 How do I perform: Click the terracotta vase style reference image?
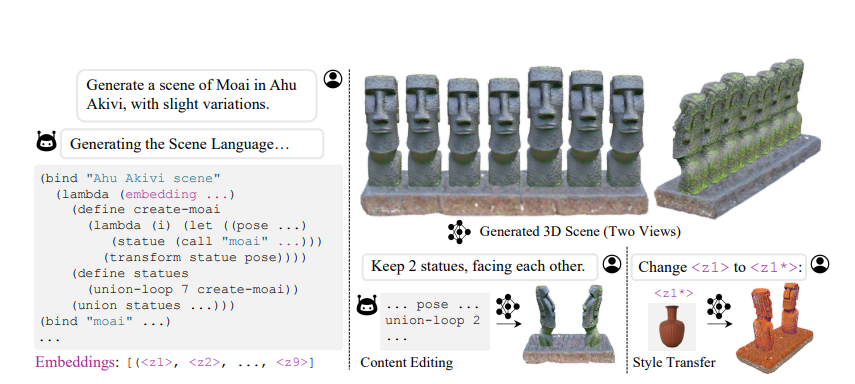click(x=671, y=326)
